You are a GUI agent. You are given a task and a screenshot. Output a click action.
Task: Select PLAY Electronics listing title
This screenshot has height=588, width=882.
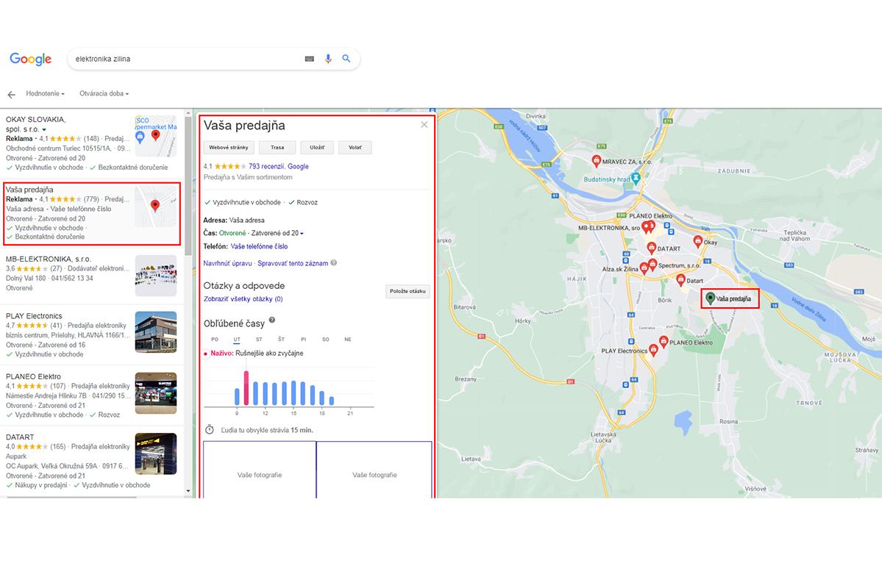pos(34,316)
